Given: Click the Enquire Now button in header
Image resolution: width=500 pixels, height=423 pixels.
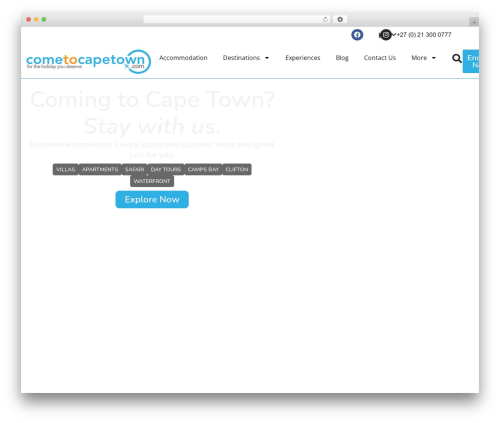Looking at the screenshot, I should (x=471, y=61).
